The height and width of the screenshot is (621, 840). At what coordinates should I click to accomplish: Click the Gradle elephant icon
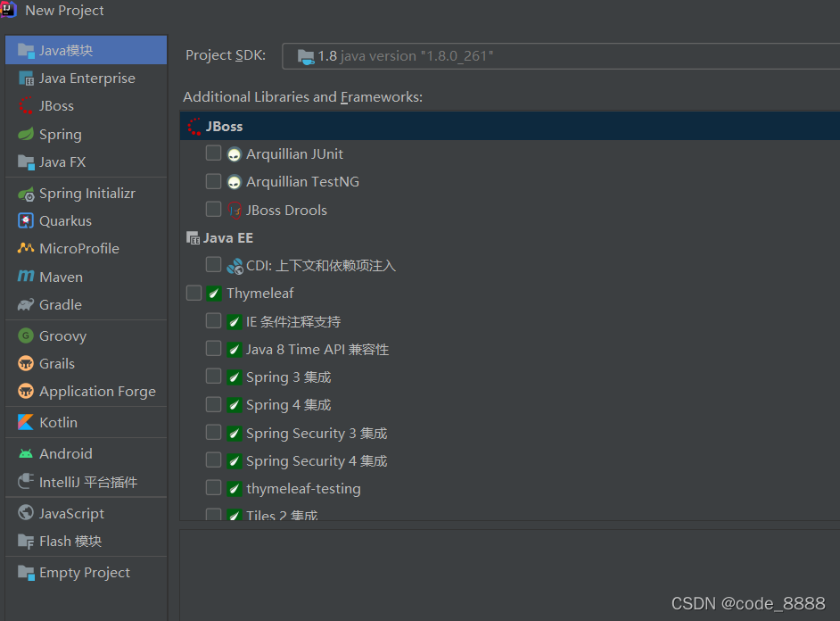coord(26,304)
